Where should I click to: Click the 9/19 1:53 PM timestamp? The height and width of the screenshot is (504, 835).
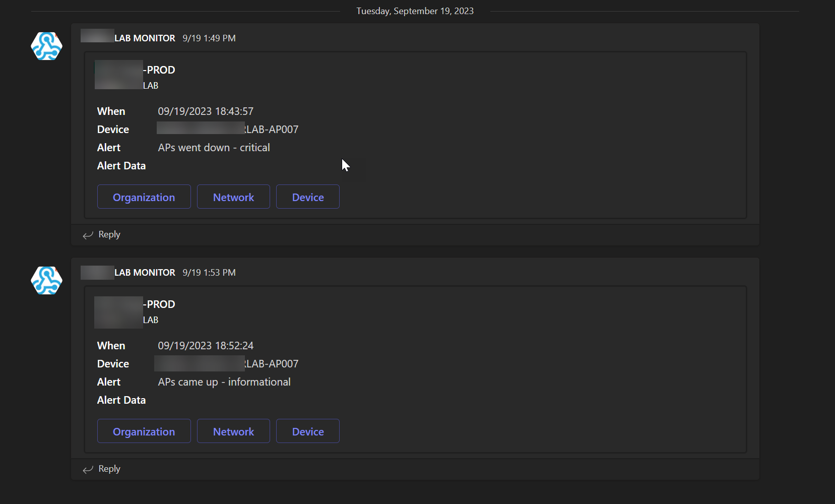click(209, 272)
